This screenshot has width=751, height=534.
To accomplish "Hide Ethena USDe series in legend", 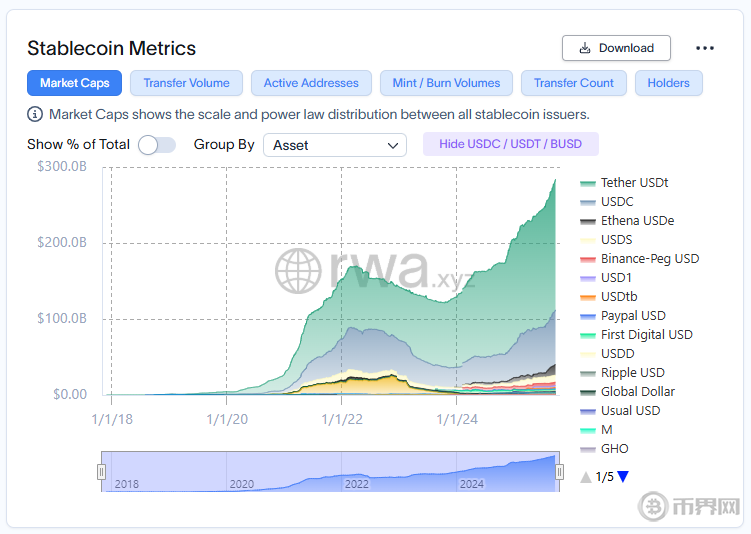I will 636,221.
